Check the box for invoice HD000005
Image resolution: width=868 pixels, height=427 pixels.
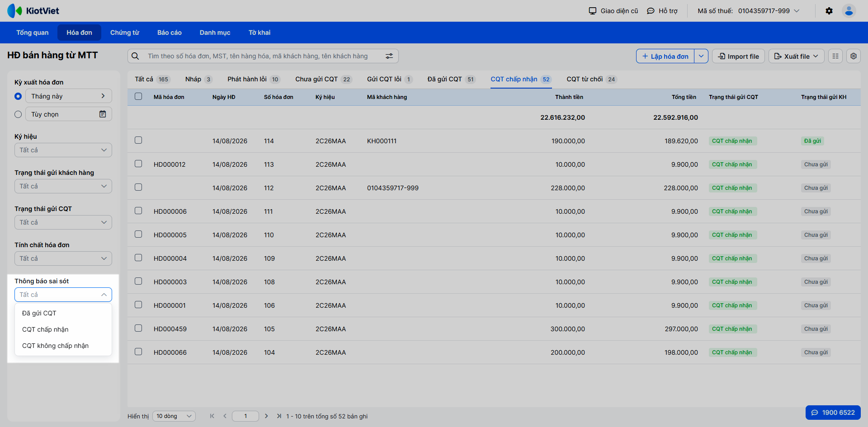click(x=138, y=234)
